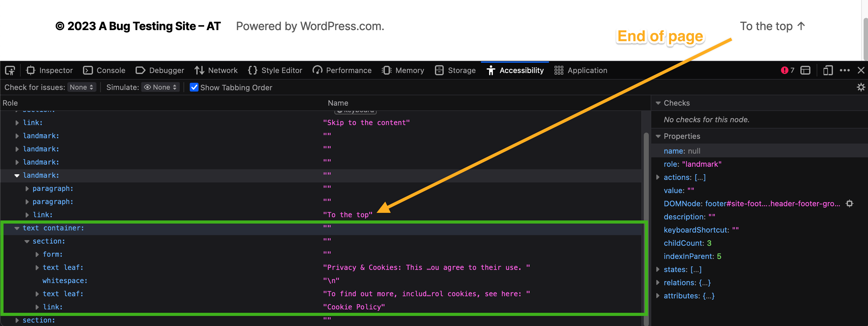This screenshot has height=326, width=868.
Task: Select the pick-element inspection tool
Action: coord(10,70)
